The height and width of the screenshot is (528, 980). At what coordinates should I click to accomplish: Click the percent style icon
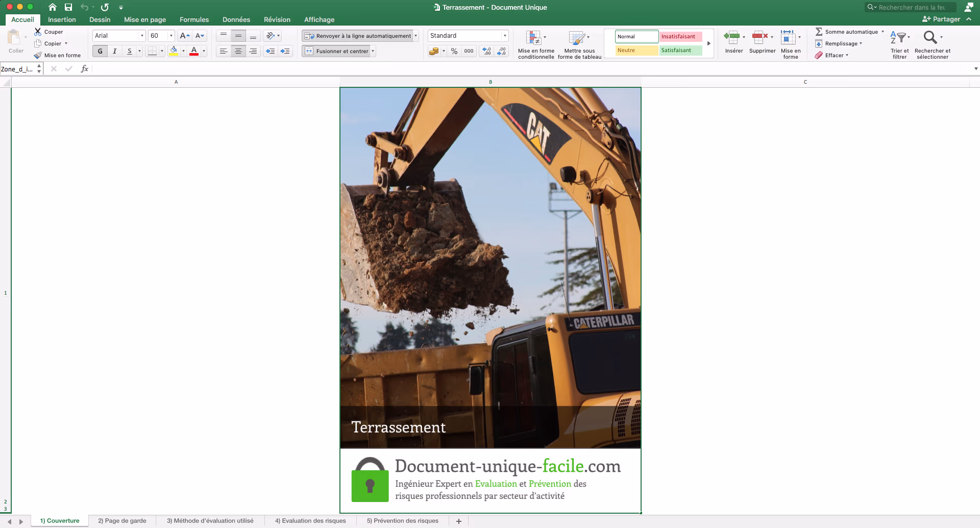tap(454, 51)
